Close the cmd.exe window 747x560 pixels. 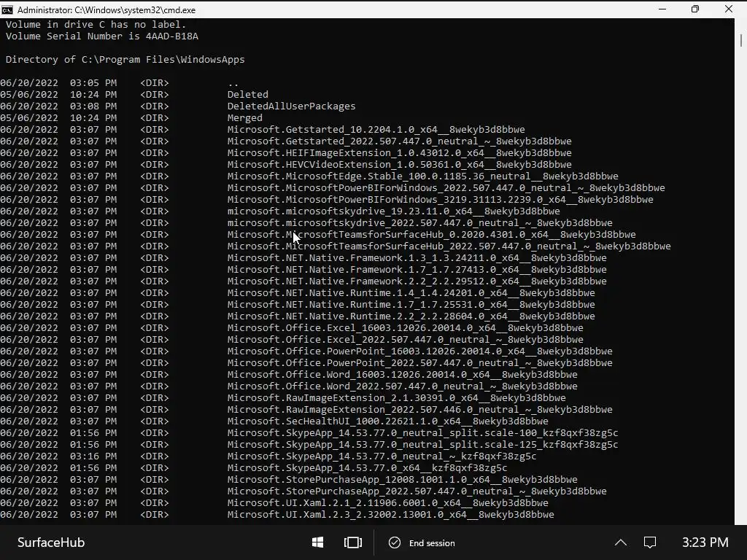click(729, 9)
